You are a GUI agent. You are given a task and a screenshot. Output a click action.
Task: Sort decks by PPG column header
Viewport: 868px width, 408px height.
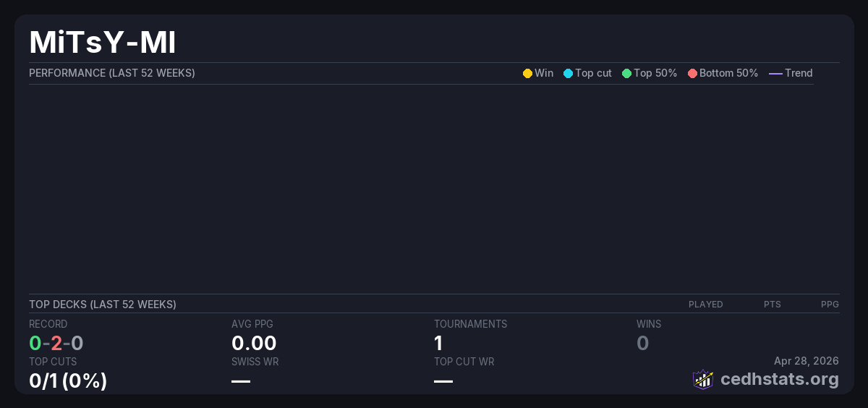click(830, 305)
